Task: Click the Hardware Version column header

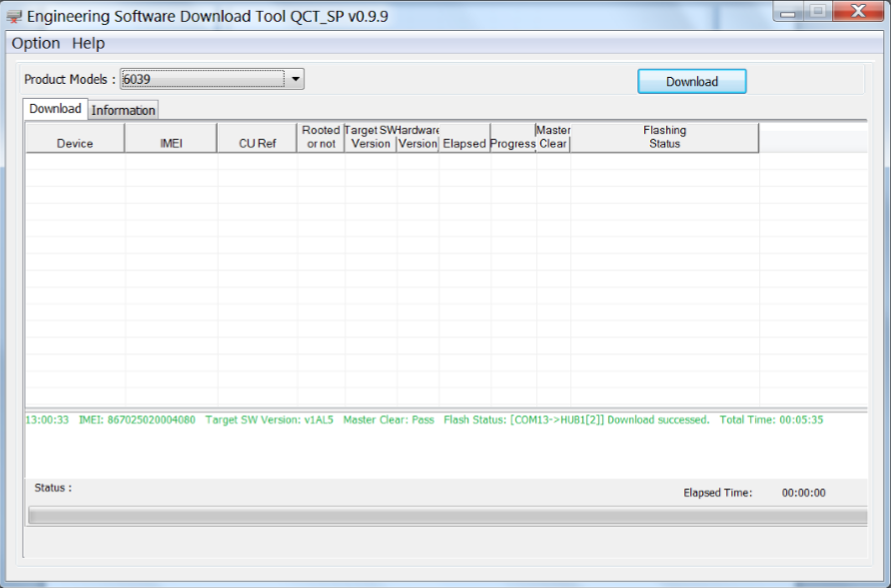Action: point(418,138)
